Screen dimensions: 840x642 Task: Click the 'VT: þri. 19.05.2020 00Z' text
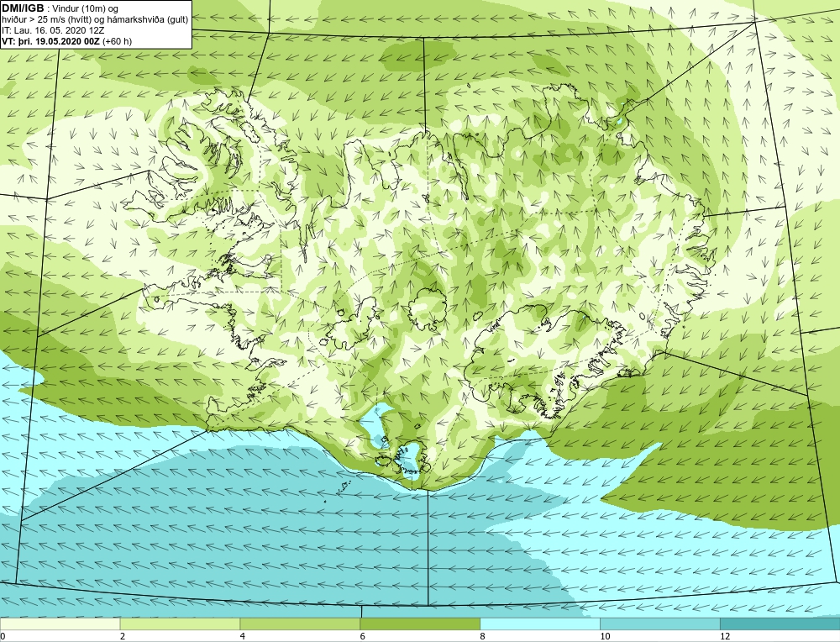click(50, 40)
